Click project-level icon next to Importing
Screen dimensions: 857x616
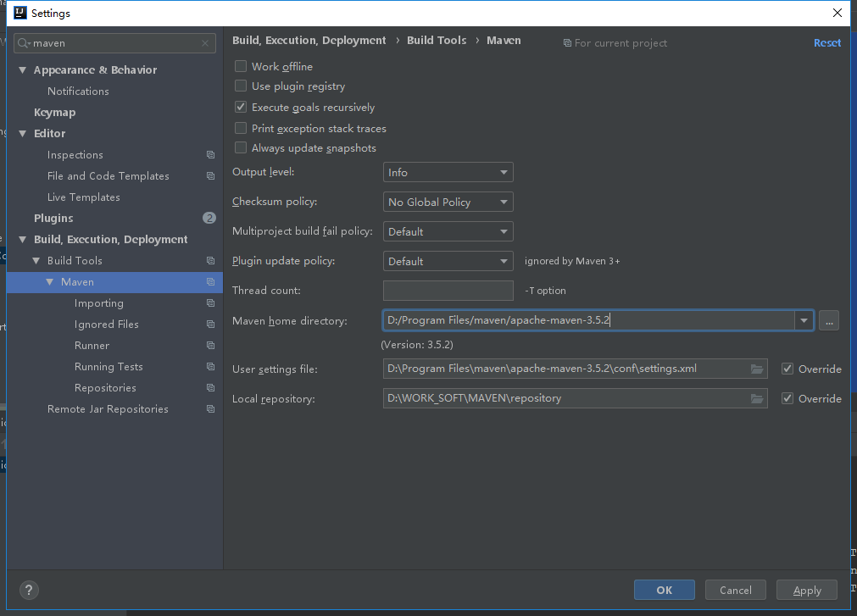pos(210,303)
